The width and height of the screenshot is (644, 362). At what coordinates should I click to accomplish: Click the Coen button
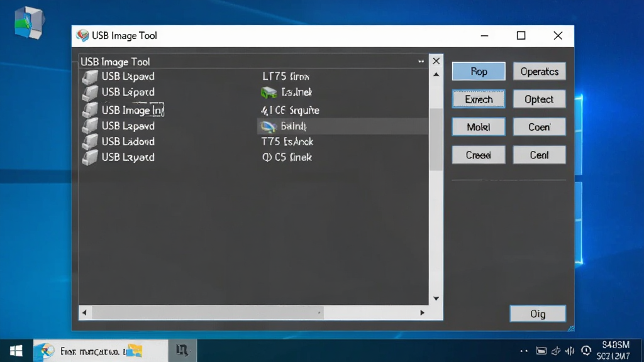(539, 127)
